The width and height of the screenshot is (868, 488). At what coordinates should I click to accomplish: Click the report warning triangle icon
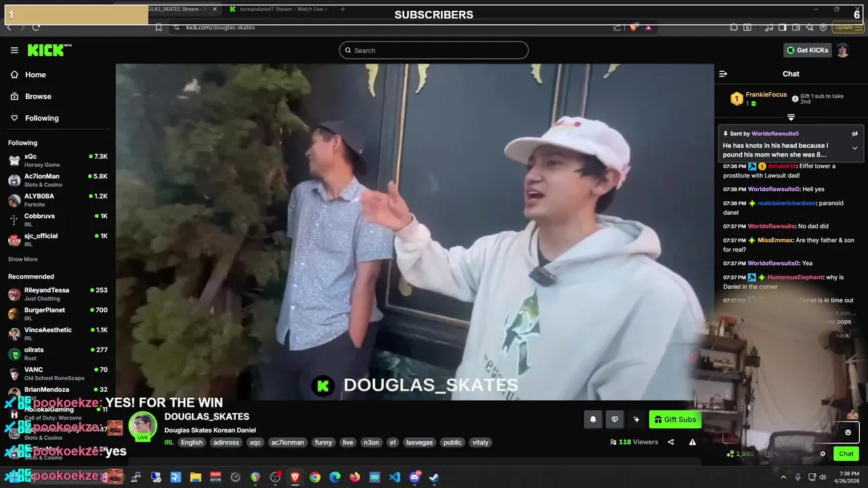[692, 442]
